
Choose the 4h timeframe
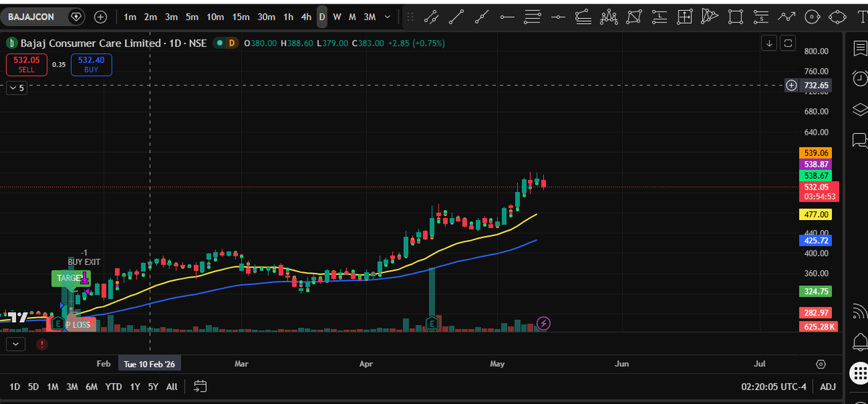pyautogui.click(x=306, y=17)
